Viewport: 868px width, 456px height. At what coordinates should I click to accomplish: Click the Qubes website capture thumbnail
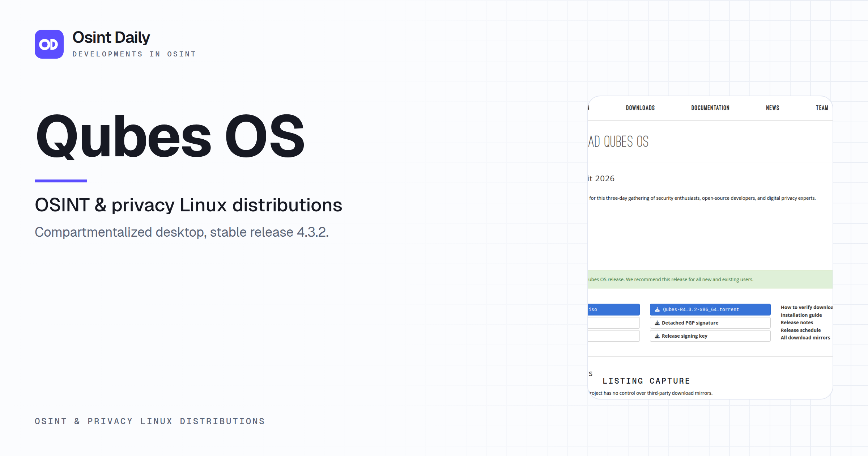[x=710, y=248]
